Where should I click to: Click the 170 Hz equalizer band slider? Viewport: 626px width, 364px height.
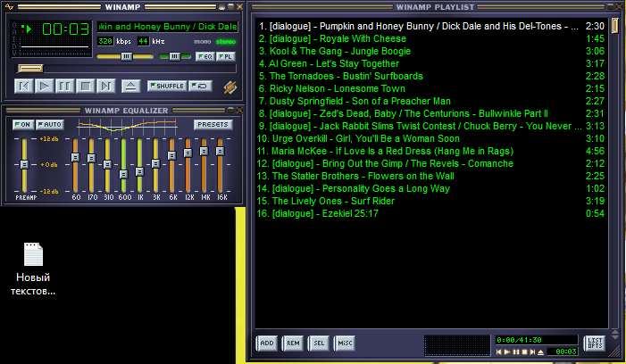[91, 158]
